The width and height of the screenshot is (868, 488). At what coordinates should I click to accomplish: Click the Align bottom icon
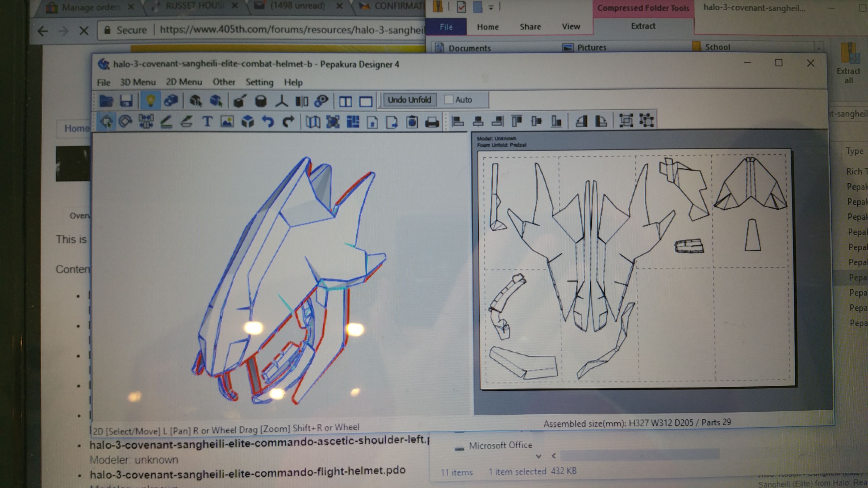click(x=556, y=121)
